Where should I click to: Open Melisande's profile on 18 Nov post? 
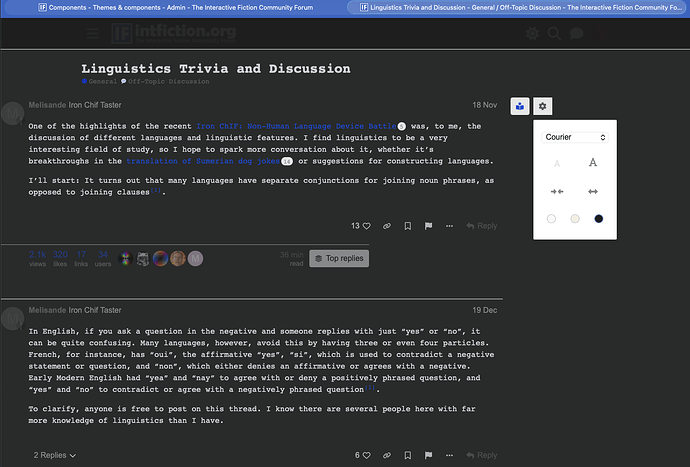pyautogui.click(x=47, y=105)
